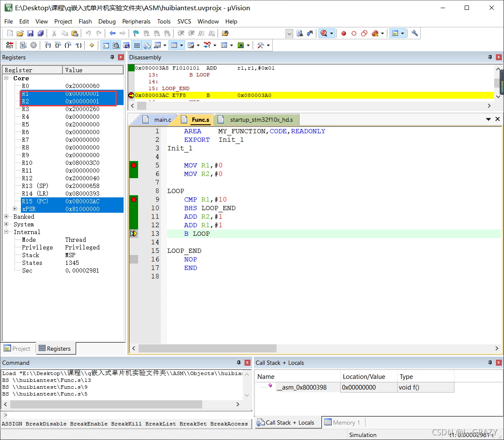The image size is (504, 440).
Task: Close the Call Stack + Locals panel
Action: [x=499, y=363]
